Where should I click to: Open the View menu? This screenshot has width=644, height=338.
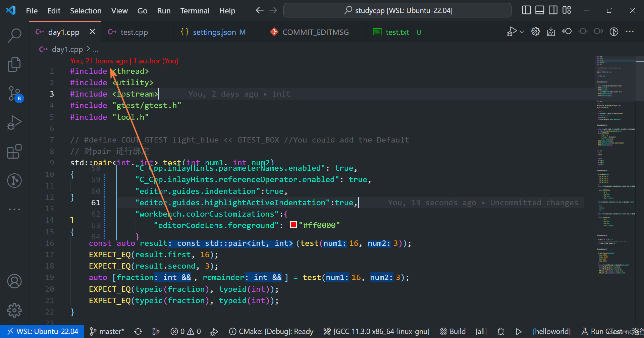tap(119, 11)
